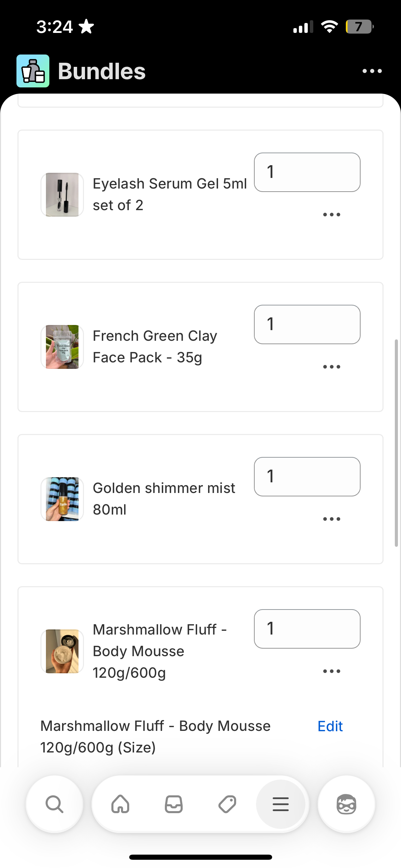
Task: Open options for Golden shimmer mist
Action: click(x=331, y=519)
